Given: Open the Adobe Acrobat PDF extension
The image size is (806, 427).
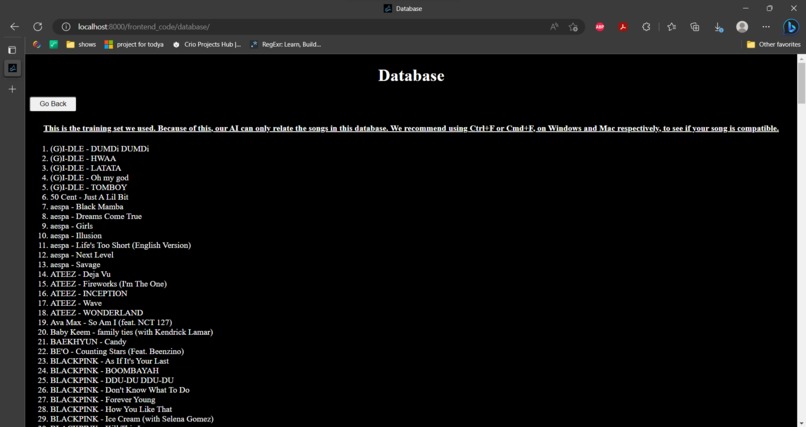Looking at the screenshot, I should pyautogui.click(x=623, y=27).
